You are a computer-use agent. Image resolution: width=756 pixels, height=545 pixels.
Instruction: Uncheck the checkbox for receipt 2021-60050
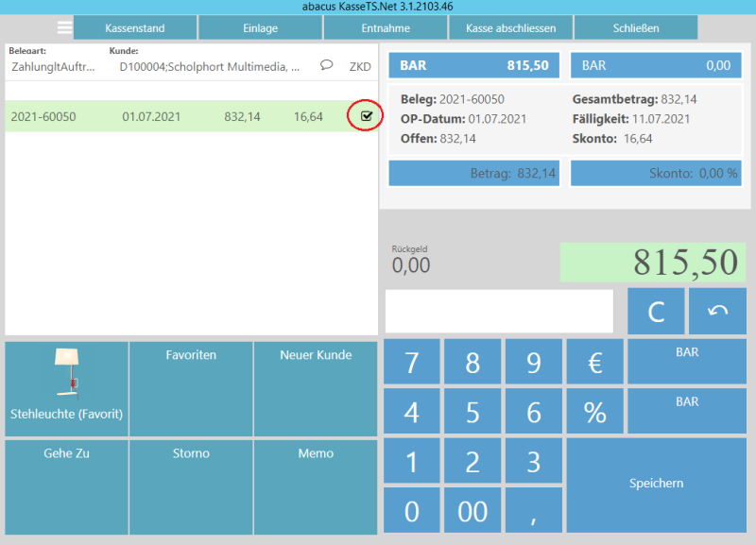(367, 116)
